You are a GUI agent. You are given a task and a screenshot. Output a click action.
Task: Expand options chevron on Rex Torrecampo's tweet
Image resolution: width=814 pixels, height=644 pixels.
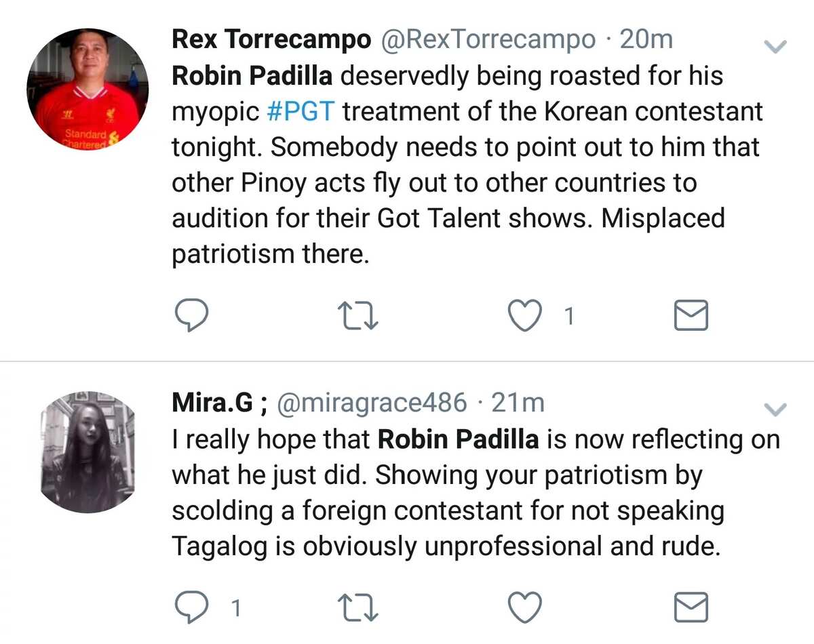(x=775, y=47)
